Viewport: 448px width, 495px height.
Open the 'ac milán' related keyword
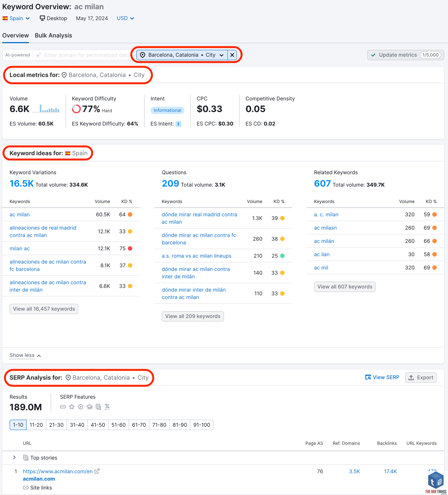click(324, 241)
